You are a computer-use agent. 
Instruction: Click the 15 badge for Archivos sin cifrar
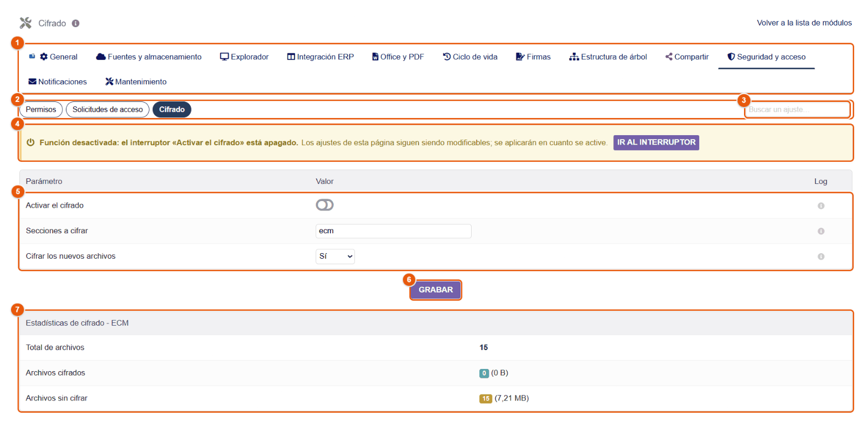pos(486,398)
